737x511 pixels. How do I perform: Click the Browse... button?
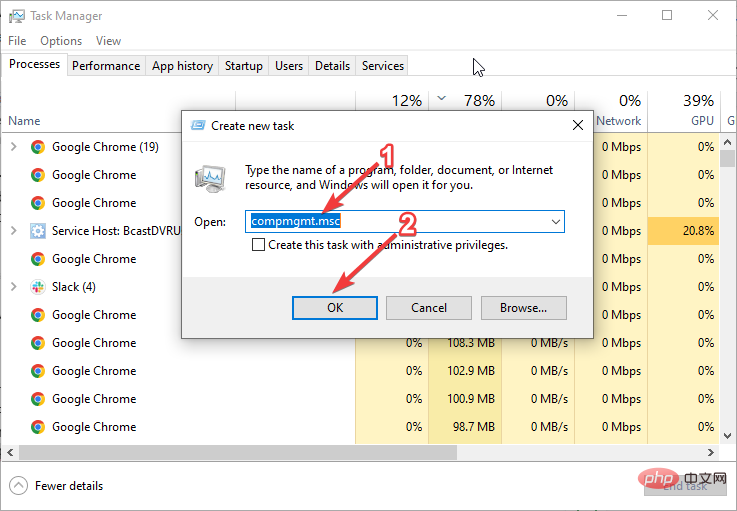pyautogui.click(x=524, y=308)
